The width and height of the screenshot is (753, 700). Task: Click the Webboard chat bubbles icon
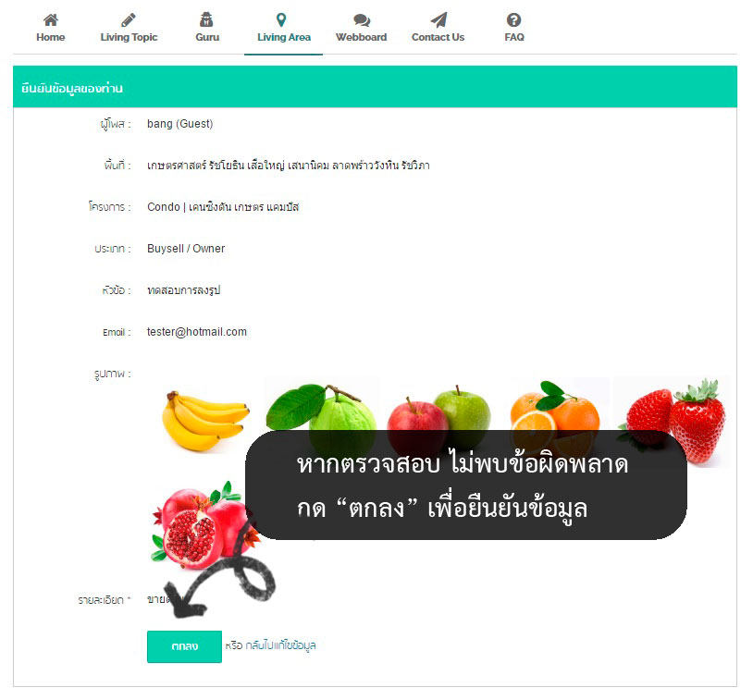point(362,20)
